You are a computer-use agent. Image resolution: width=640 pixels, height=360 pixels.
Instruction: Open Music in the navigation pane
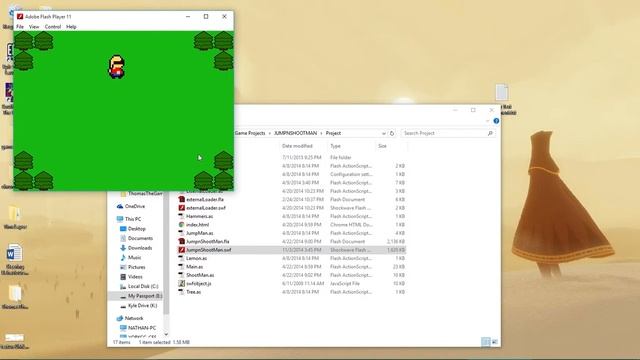click(135, 258)
